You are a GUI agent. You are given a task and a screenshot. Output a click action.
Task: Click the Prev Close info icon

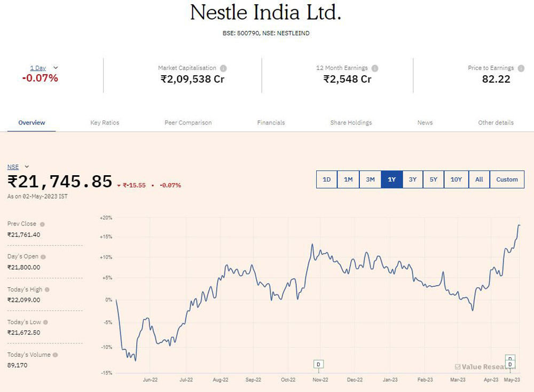[x=42, y=224]
